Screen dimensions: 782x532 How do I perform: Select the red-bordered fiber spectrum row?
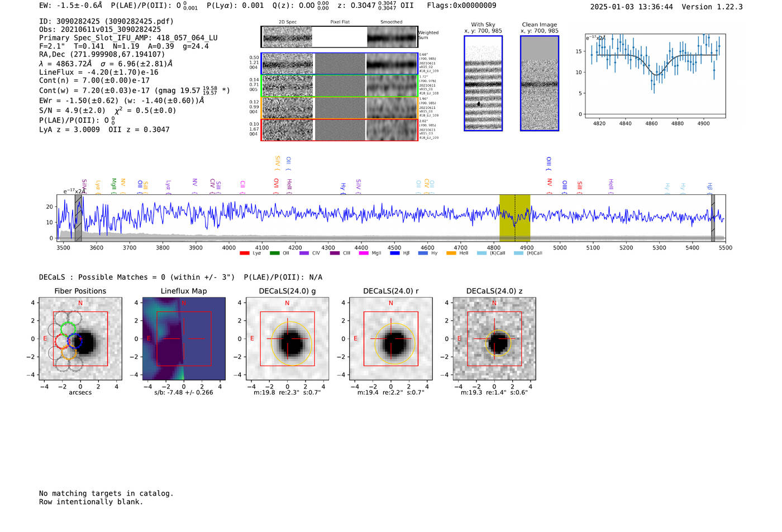339,130
